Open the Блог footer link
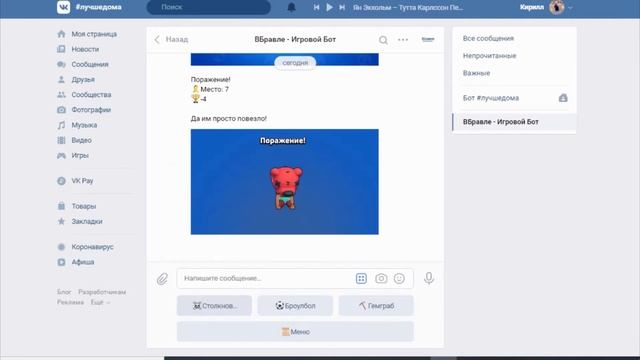The image size is (640, 360). pyautogui.click(x=64, y=292)
